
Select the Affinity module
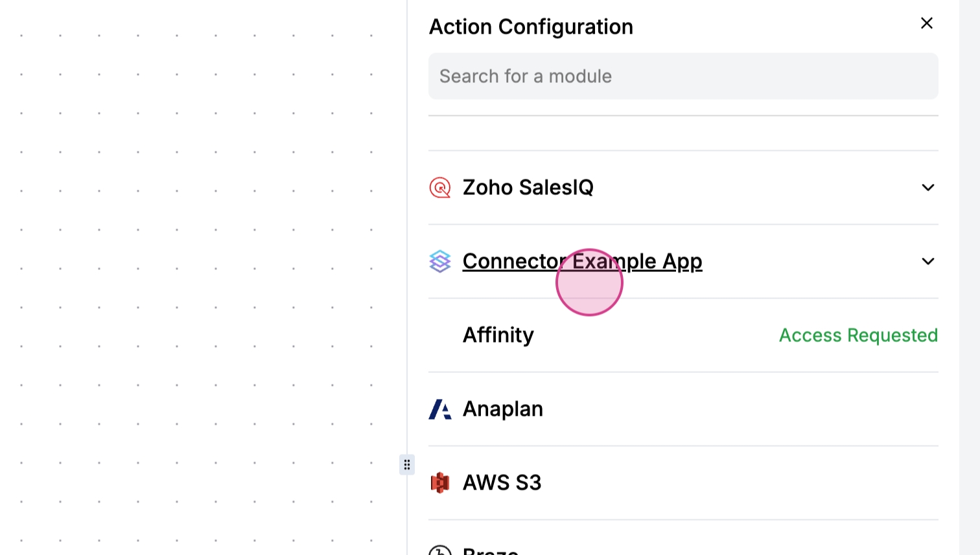point(498,335)
